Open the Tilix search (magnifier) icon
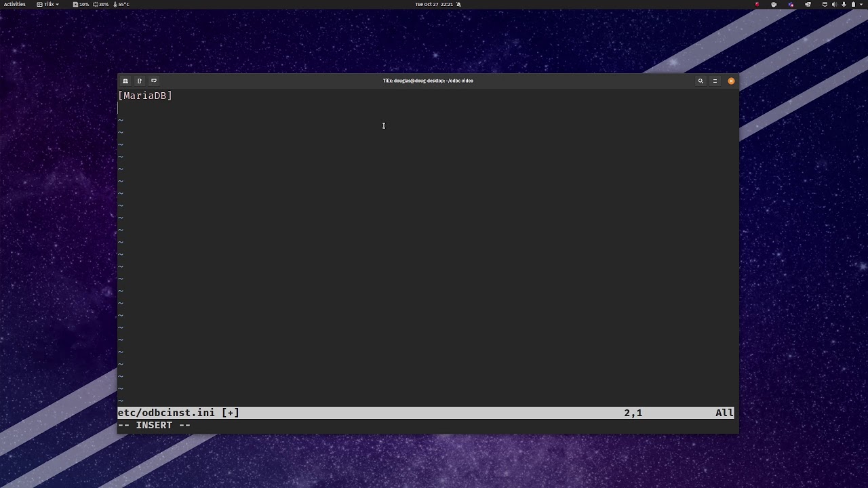Image resolution: width=868 pixels, height=488 pixels. (x=701, y=81)
